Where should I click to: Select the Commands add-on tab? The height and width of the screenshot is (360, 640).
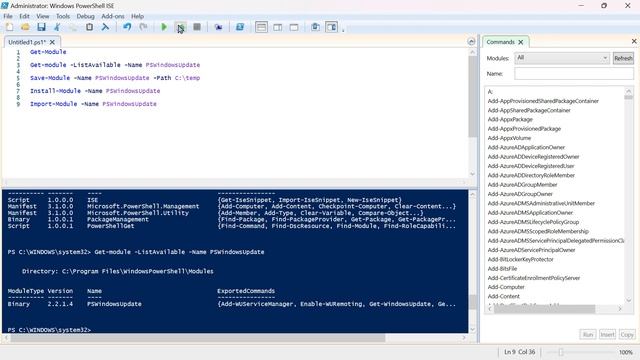click(x=500, y=42)
